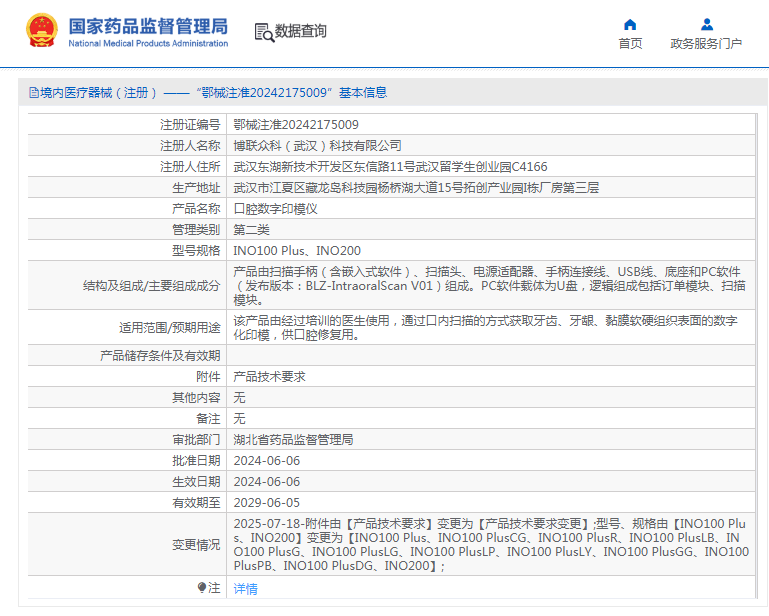Image resolution: width=769 pixels, height=616 pixels.
Task: Click the 第二类 management class value
Action: click(252, 230)
